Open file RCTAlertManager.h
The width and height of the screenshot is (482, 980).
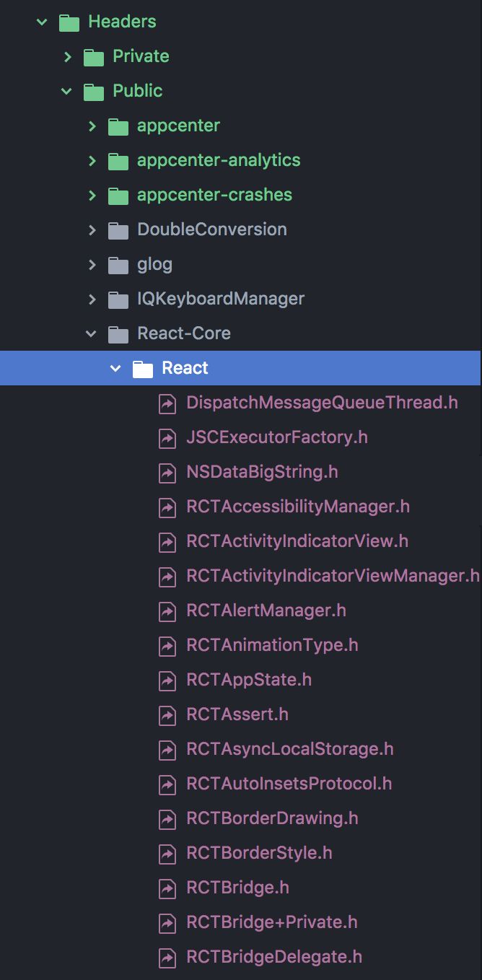[266, 611]
